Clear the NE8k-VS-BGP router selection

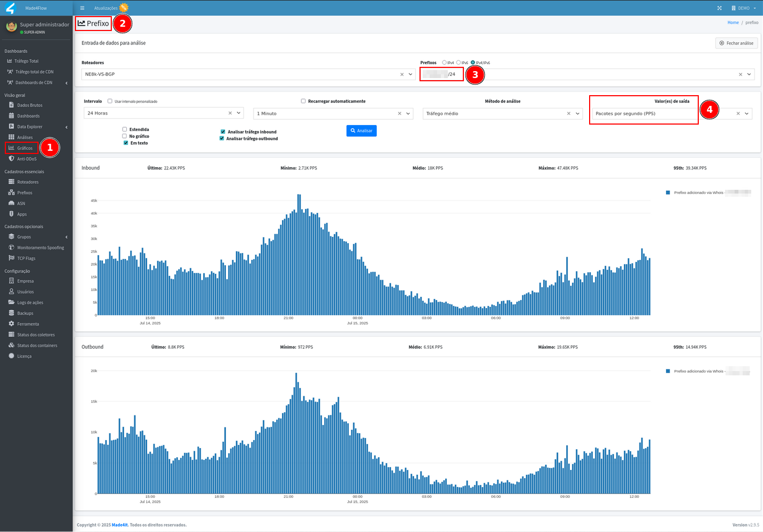(402, 74)
